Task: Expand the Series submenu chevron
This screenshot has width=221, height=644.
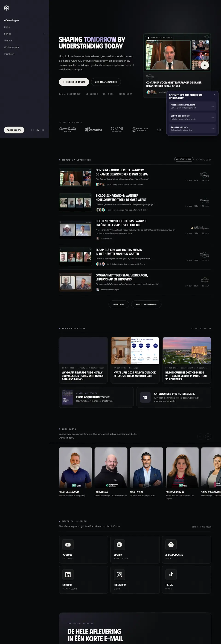Action: pyautogui.click(x=44, y=34)
